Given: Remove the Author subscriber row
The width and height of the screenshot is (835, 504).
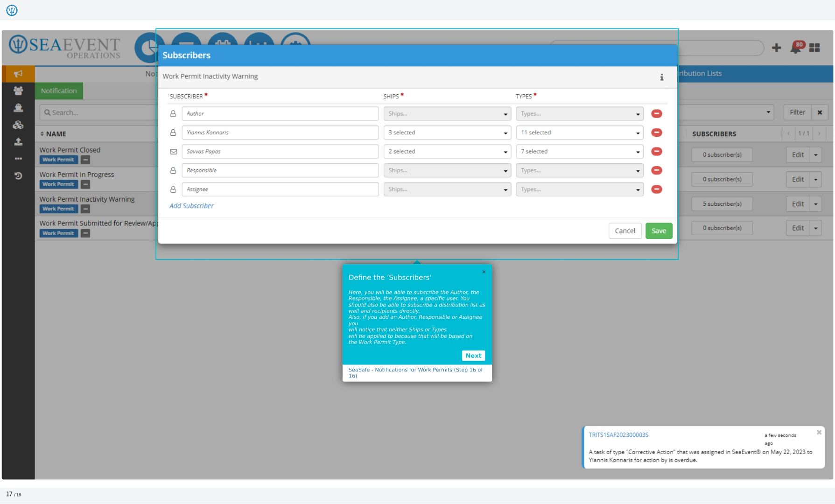Looking at the screenshot, I should 656,113.
